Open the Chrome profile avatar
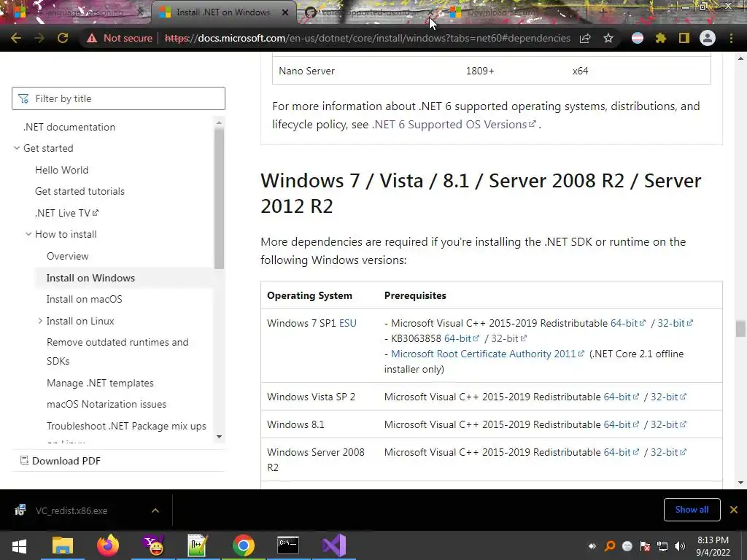Image resolution: width=747 pixels, height=560 pixels. [x=708, y=38]
